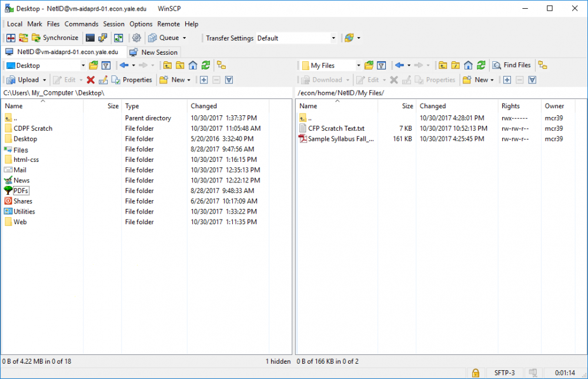
Task: Click Select Files plus icon in remote panel
Action: click(507, 80)
